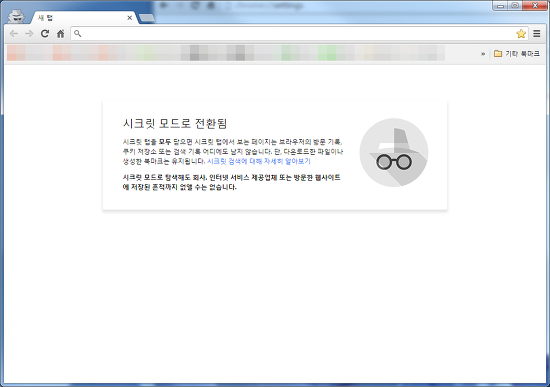The image size is (550, 387).
Task: Reload the page with the refresh icon
Action: (45, 34)
